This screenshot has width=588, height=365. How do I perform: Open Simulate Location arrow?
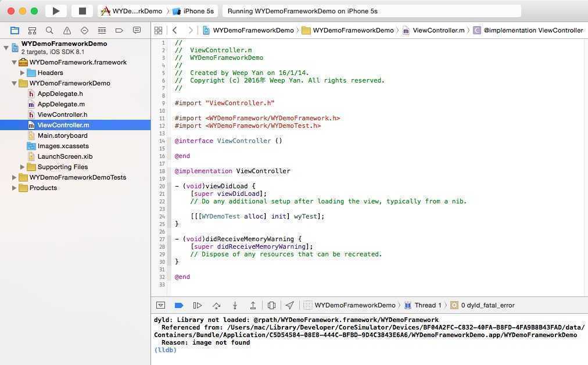click(x=289, y=305)
